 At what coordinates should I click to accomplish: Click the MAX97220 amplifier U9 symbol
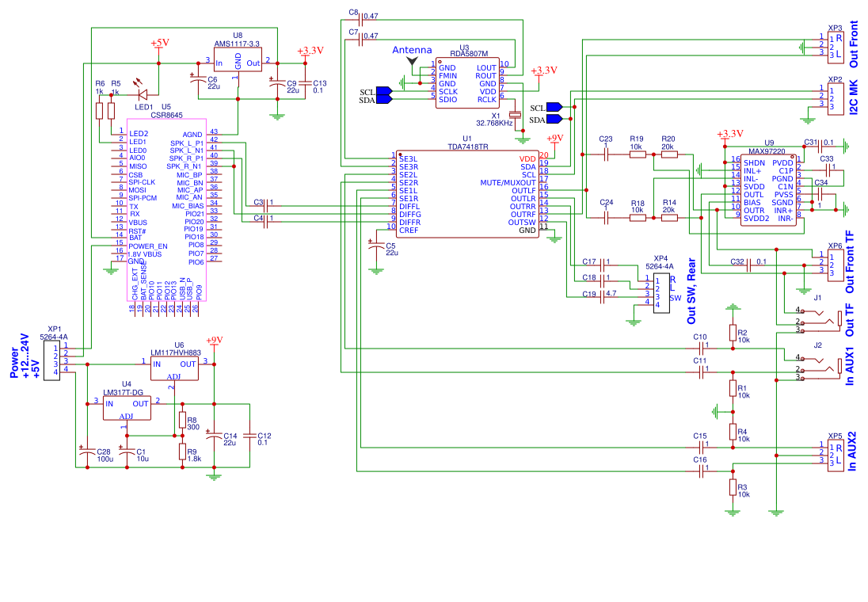[x=769, y=190]
